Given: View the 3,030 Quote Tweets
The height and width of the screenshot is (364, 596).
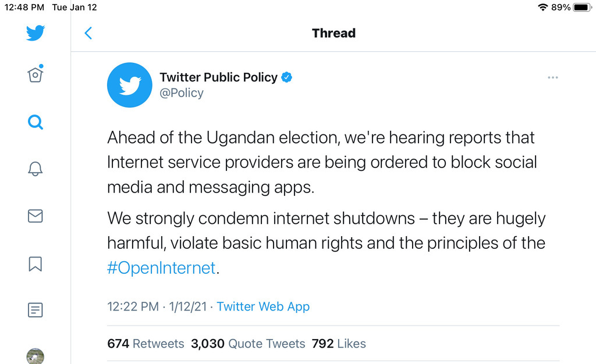Looking at the screenshot, I should (x=248, y=344).
